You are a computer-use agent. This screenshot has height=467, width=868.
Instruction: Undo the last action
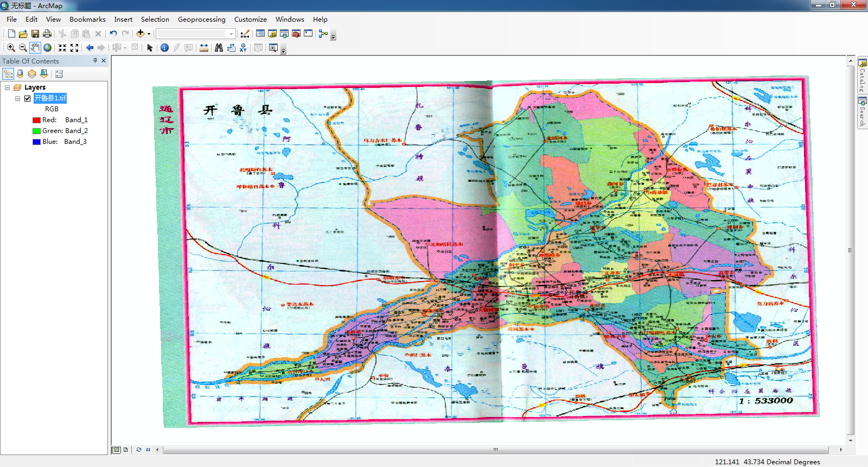point(113,34)
